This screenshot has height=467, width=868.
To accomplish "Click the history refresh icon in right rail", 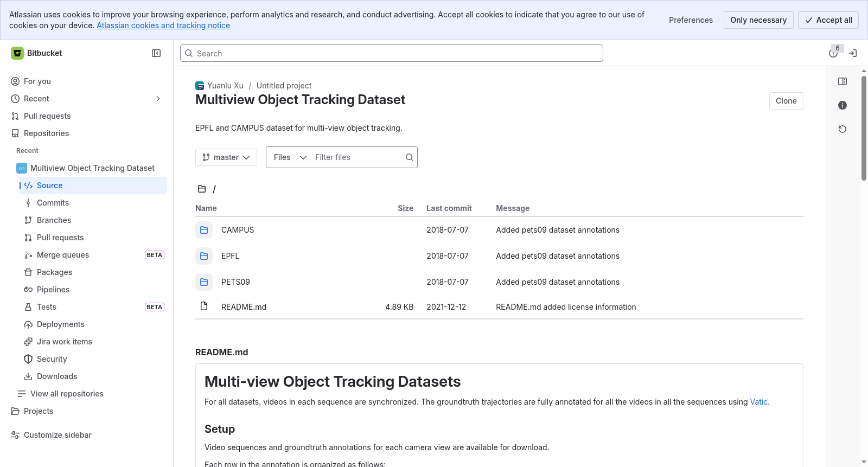I will 843,129.
